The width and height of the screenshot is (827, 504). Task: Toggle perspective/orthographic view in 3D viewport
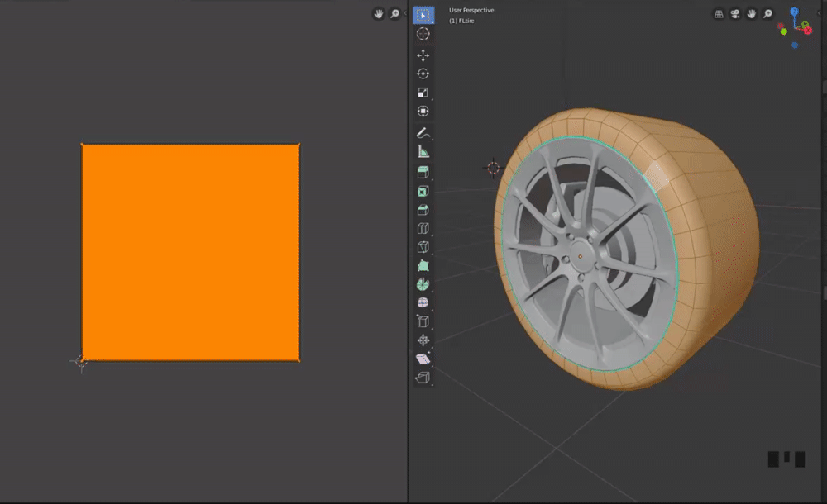[718, 14]
